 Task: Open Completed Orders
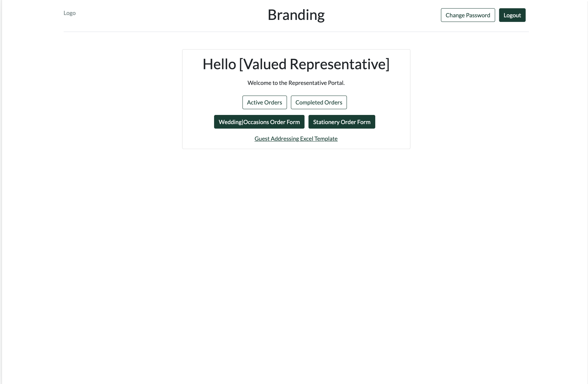coord(318,103)
